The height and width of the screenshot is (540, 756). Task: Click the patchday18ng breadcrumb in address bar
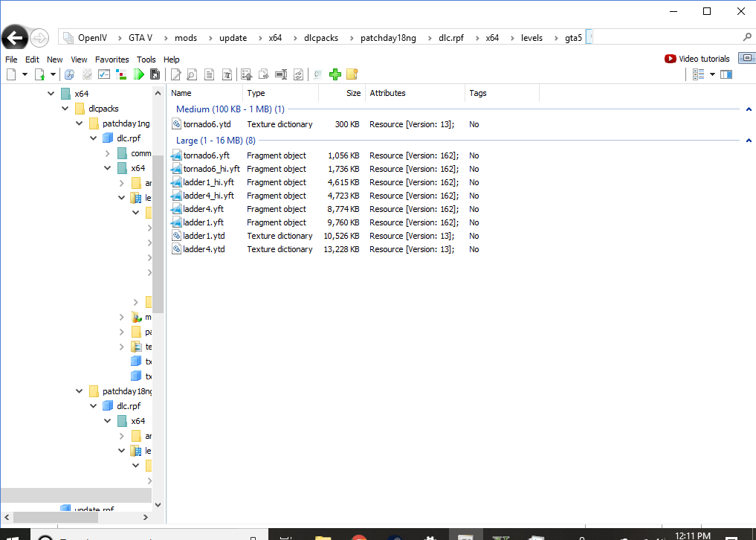[x=388, y=38]
